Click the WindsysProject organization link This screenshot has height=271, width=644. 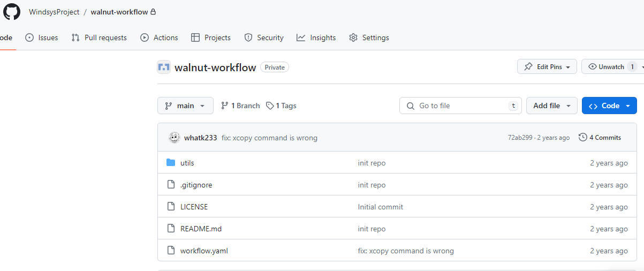(x=54, y=12)
